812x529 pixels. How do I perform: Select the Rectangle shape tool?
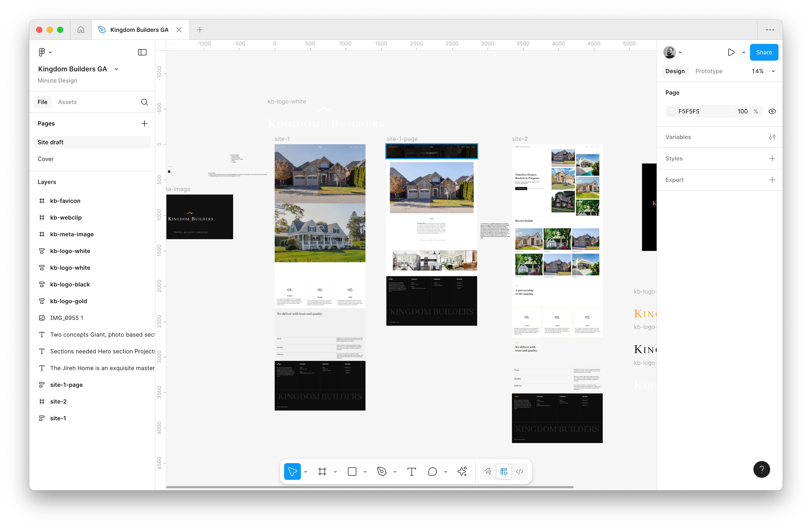[352, 471]
